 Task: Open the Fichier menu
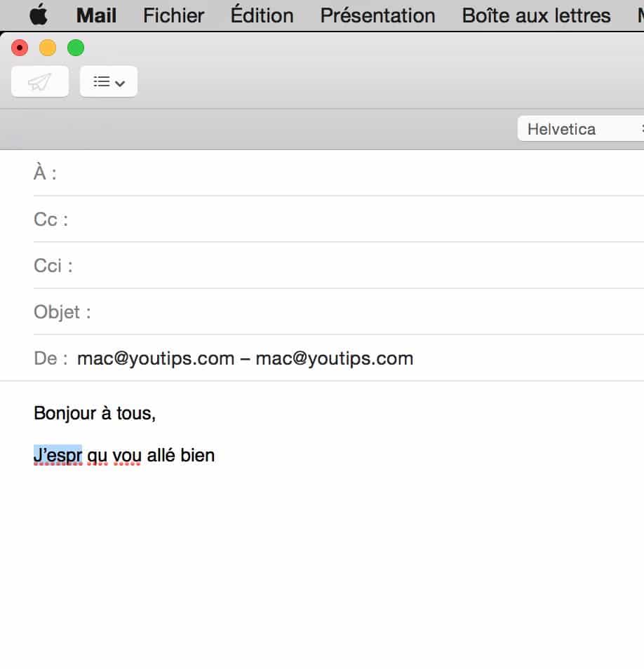pyautogui.click(x=173, y=16)
